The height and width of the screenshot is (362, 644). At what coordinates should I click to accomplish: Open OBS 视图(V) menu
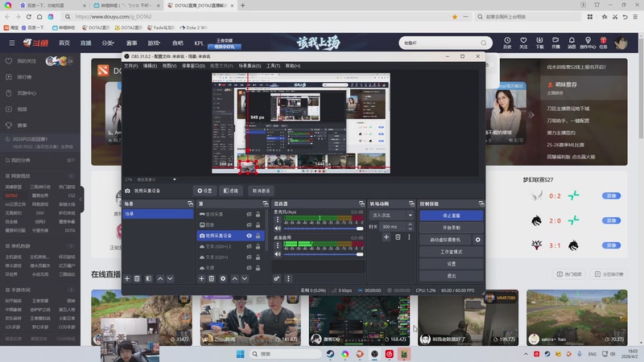pyautogui.click(x=169, y=66)
